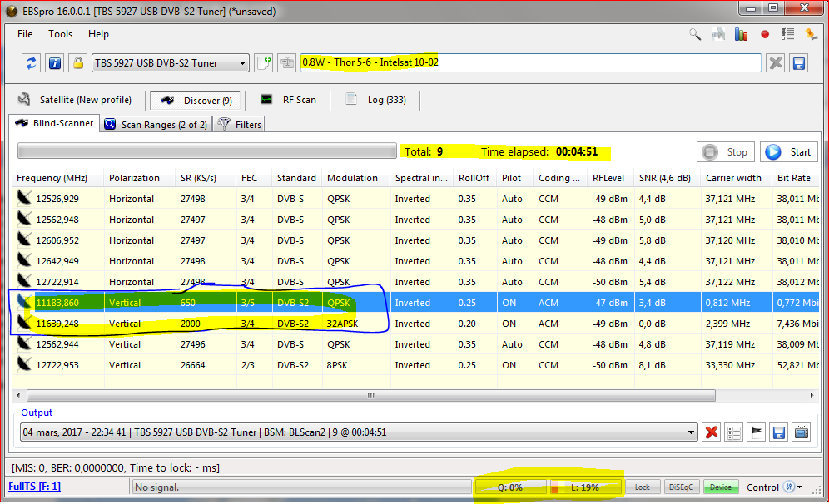The width and height of the screenshot is (829, 504).
Task: Click the blue info icon
Action: coord(55,63)
